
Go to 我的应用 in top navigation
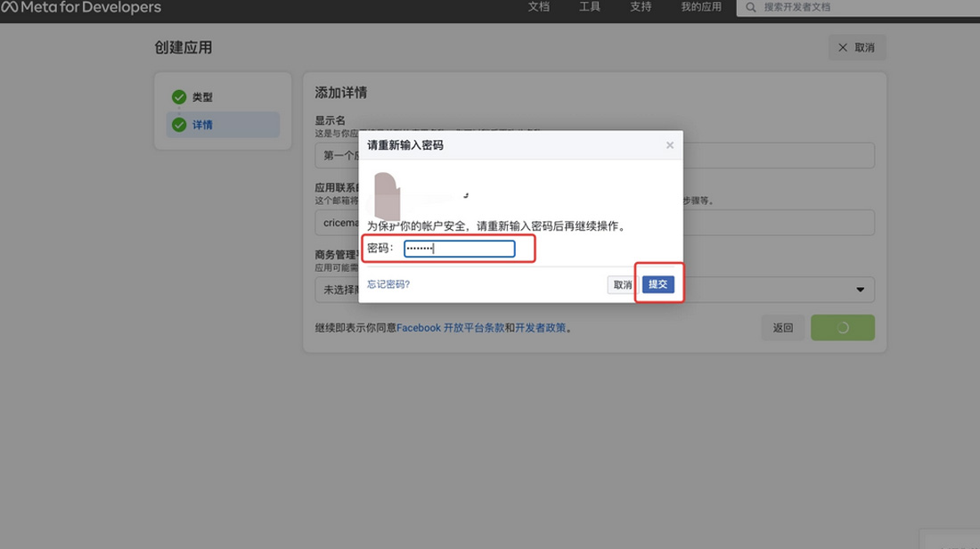coord(700,7)
